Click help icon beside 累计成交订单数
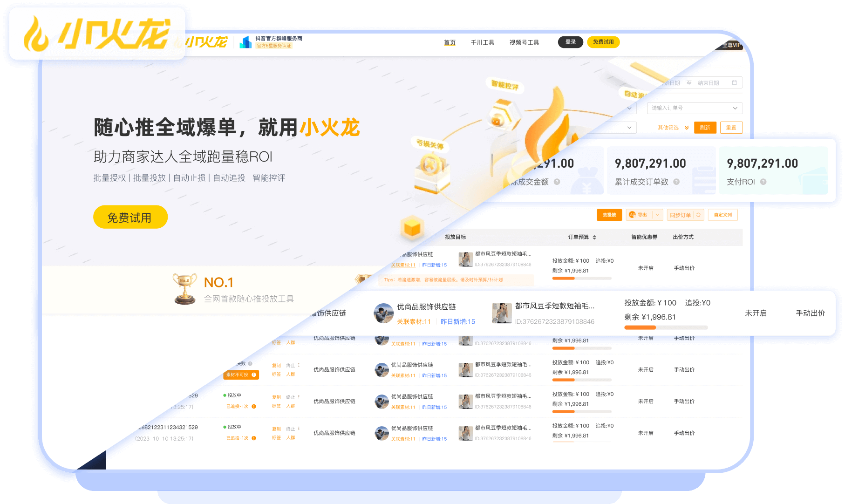 [676, 182]
